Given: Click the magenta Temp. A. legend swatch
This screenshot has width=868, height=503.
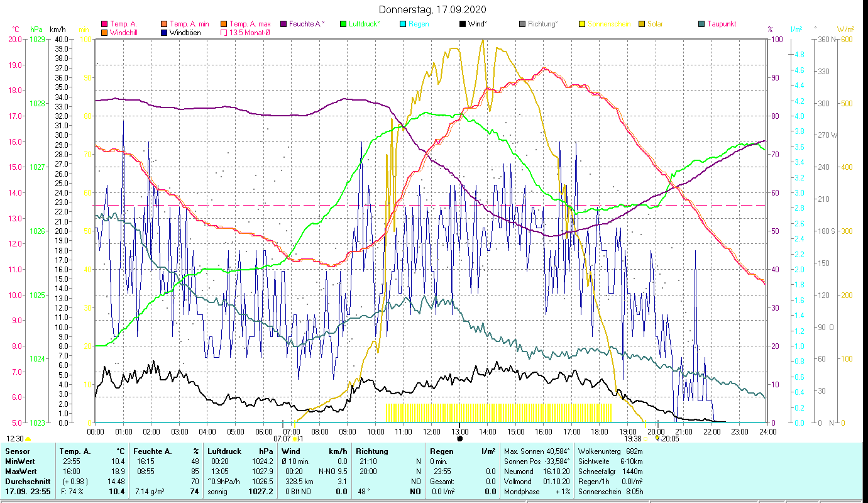Looking at the screenshot, I should tap(104, 24).
